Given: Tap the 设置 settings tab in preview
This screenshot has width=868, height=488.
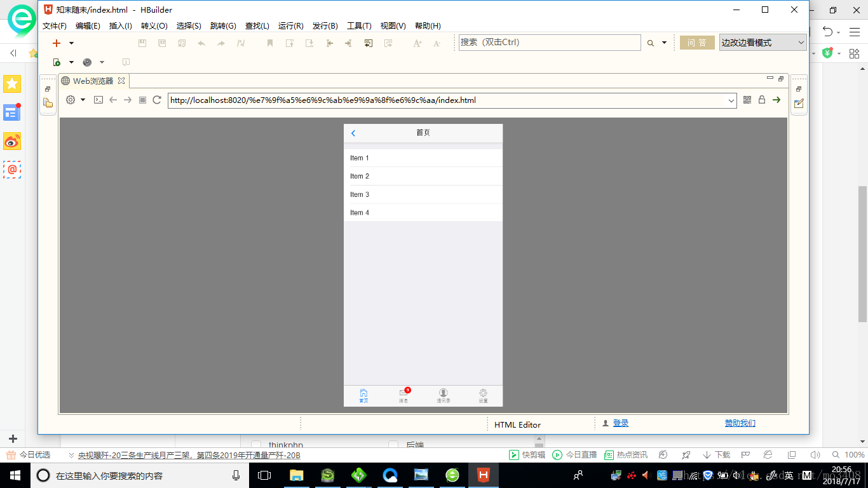Looking at the screenshot, I should (484, 396).
